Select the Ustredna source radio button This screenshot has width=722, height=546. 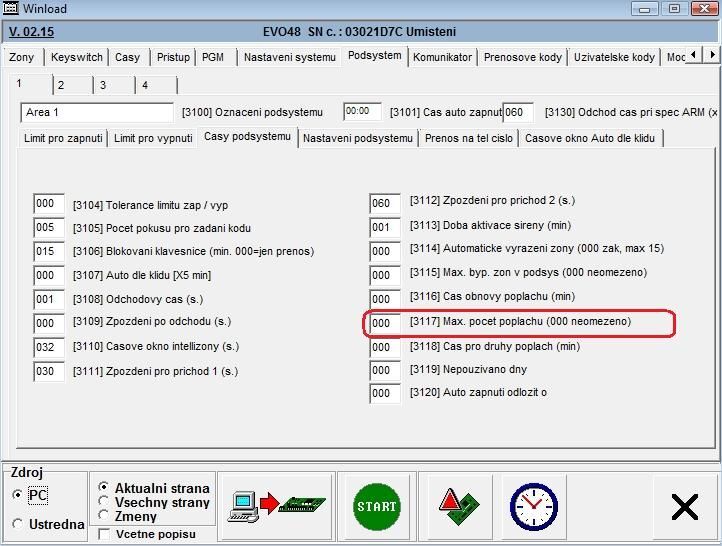[x=18, y=524]
